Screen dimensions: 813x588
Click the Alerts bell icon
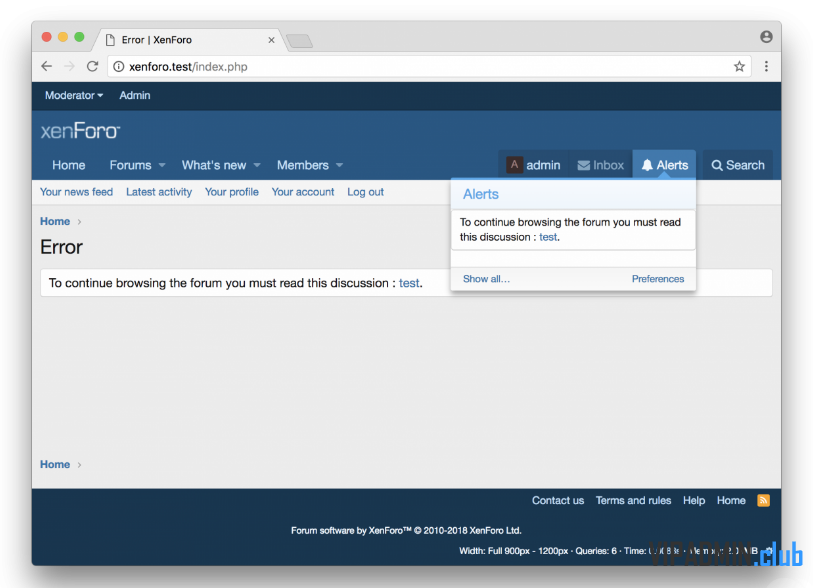pyautogui.click(x=647, y=165)
